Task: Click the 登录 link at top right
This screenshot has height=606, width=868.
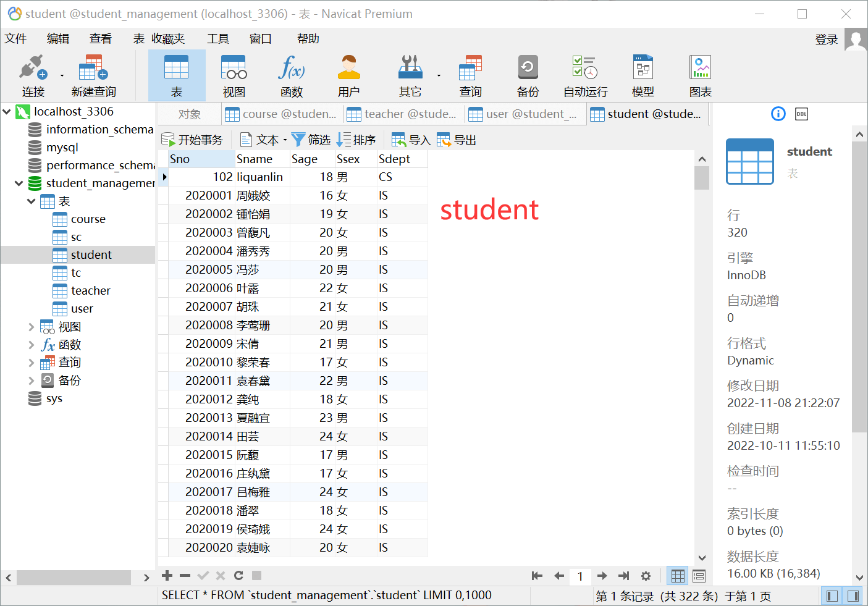Action: tap(826, 38)
